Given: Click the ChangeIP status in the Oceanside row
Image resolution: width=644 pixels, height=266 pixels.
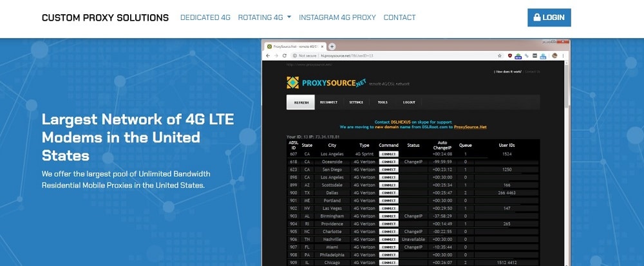Looking at the screenshot, I should [413, 162].
